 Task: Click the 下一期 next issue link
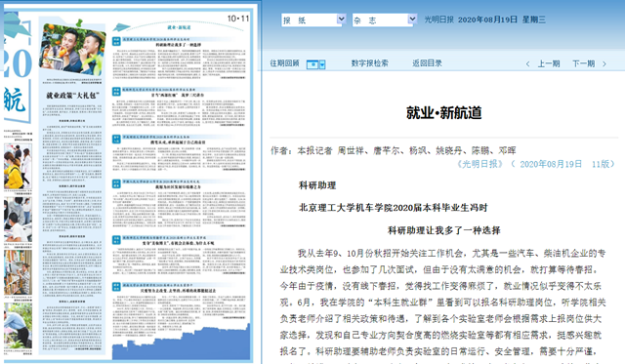[x=584, y=63]
